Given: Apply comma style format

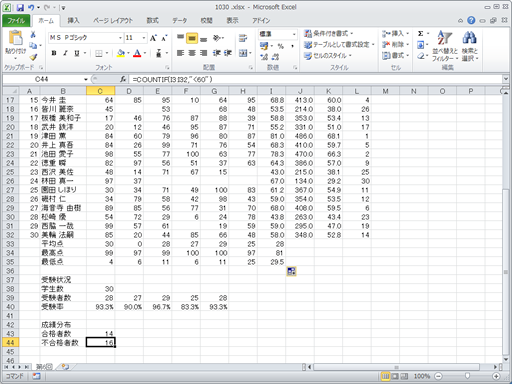Looking at the screenshot, I should (x=292, y=46).
